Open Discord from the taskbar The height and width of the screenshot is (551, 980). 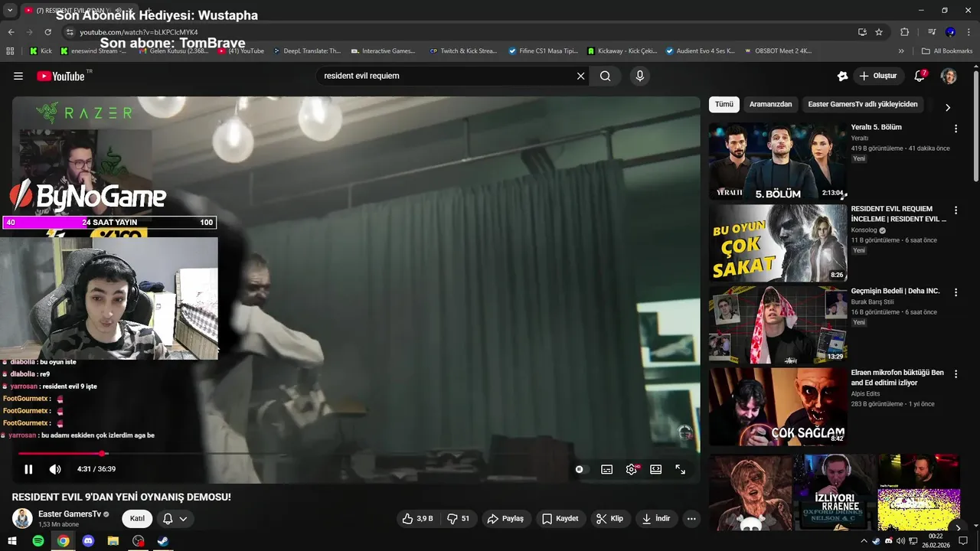(x=88, y=541)
